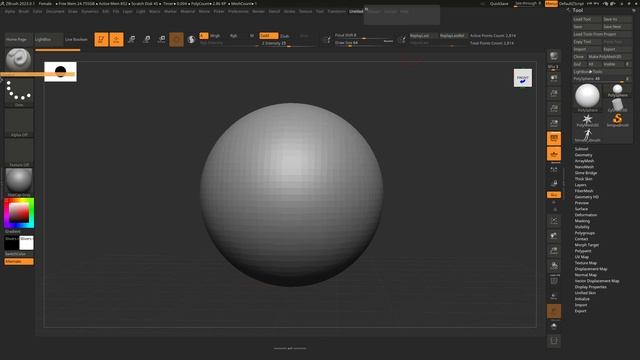
Task: Click the Gizmo 3D icon
Action: 176,39
